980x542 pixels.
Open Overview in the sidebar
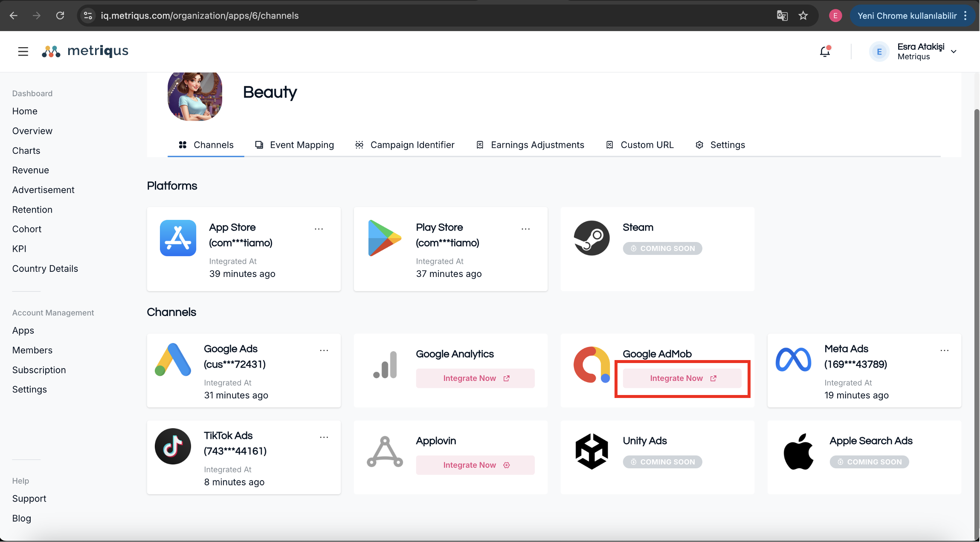coord(32,131)
